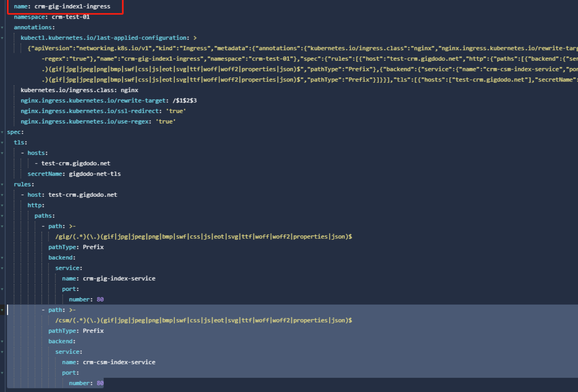Image resolution: width=578 pixels, height=392 pixels.
Task: Click the crm-gig-index1-ingress name in red box
Action: (x=72, y=7)
